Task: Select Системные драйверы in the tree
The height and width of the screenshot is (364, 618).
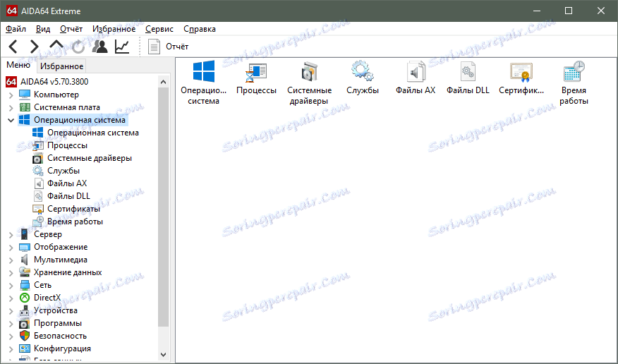Action: click(x=90, y=158)
